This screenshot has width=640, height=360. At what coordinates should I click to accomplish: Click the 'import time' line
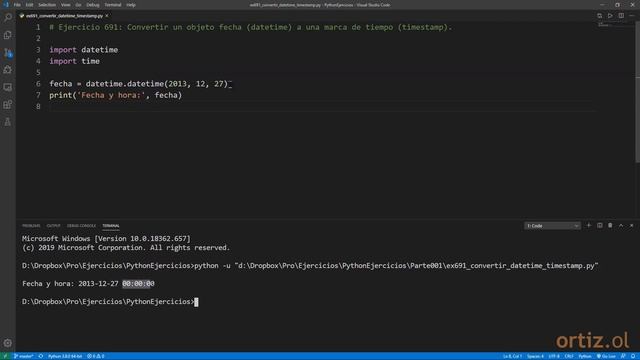pos(74,61)
